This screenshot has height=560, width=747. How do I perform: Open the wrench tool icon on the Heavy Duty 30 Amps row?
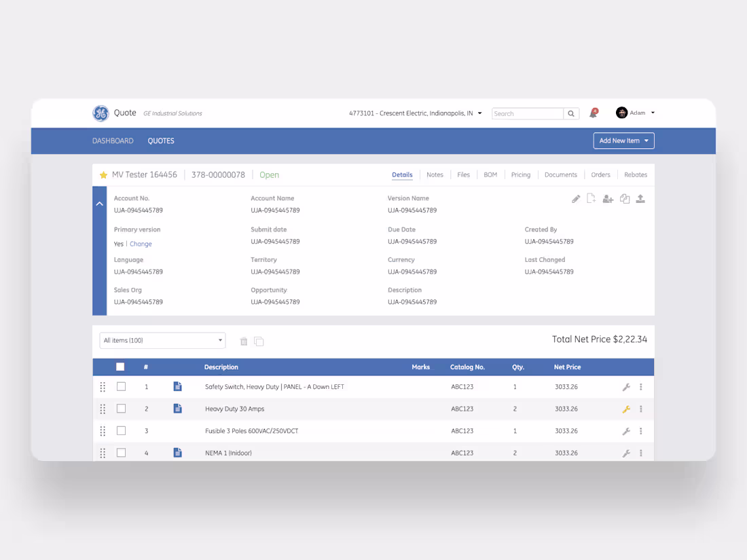click(x=625, y=409)
